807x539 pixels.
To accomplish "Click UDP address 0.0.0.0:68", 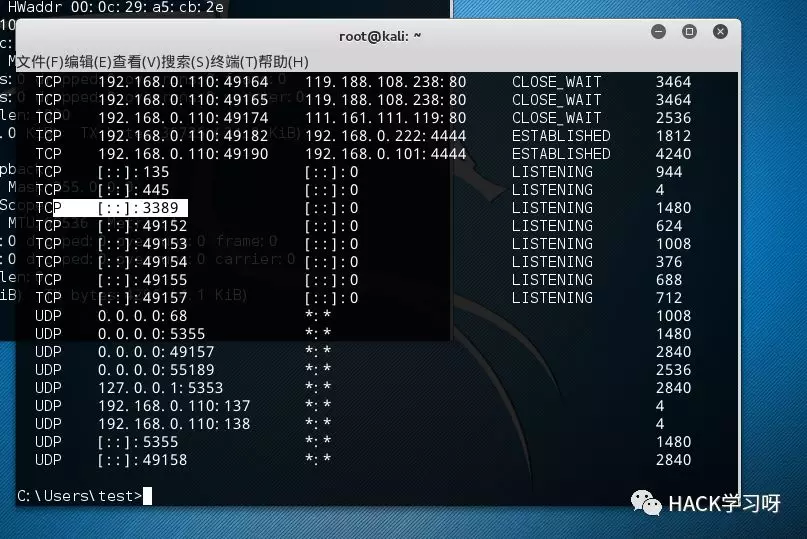I will [x=143, y=316].
